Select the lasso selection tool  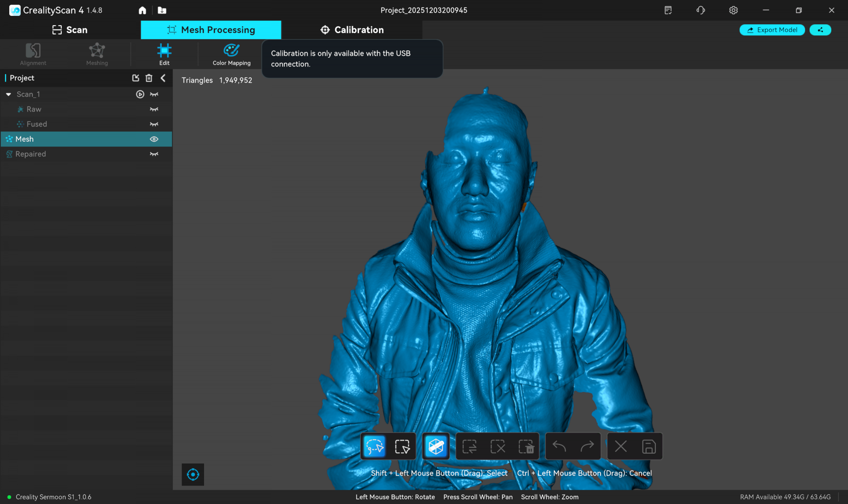coord(374,447)
